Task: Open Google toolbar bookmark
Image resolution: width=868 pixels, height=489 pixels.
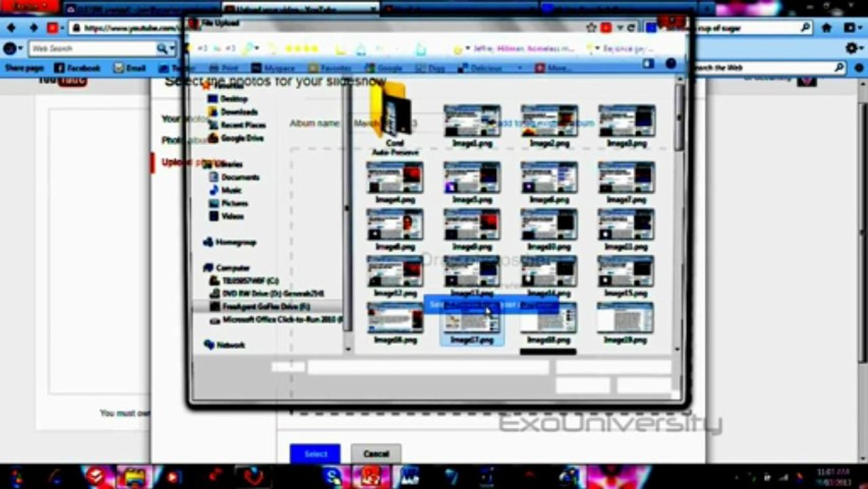Action: click(383, 68)
